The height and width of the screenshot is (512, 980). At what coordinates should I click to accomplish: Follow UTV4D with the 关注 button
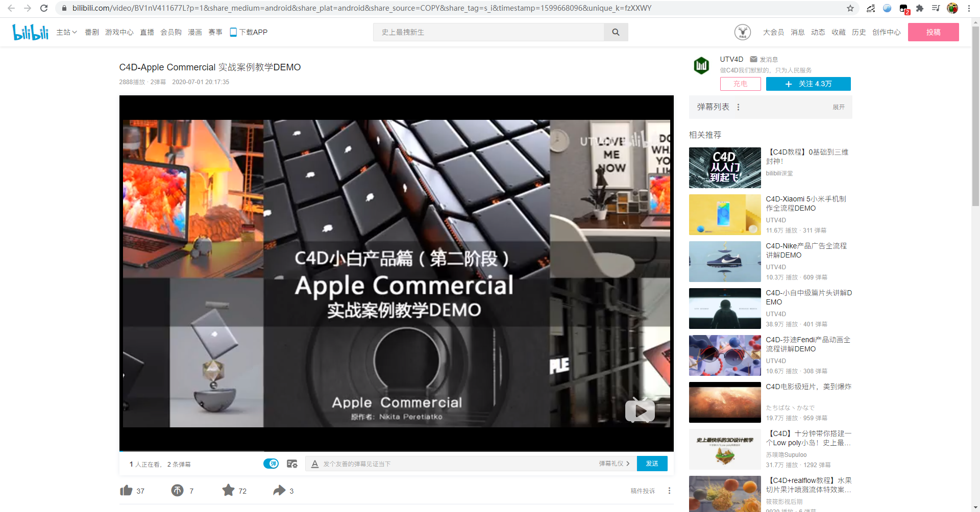[808, 84]
